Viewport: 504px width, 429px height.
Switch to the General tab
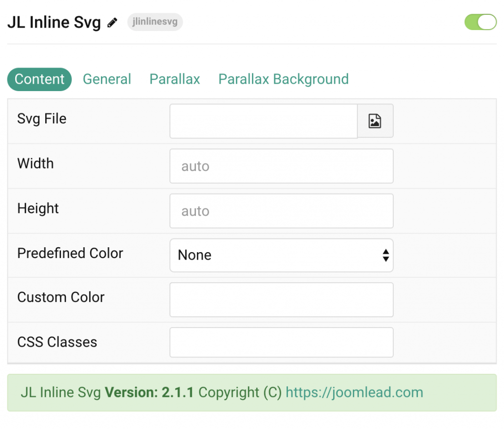click(x=107, y=79)
